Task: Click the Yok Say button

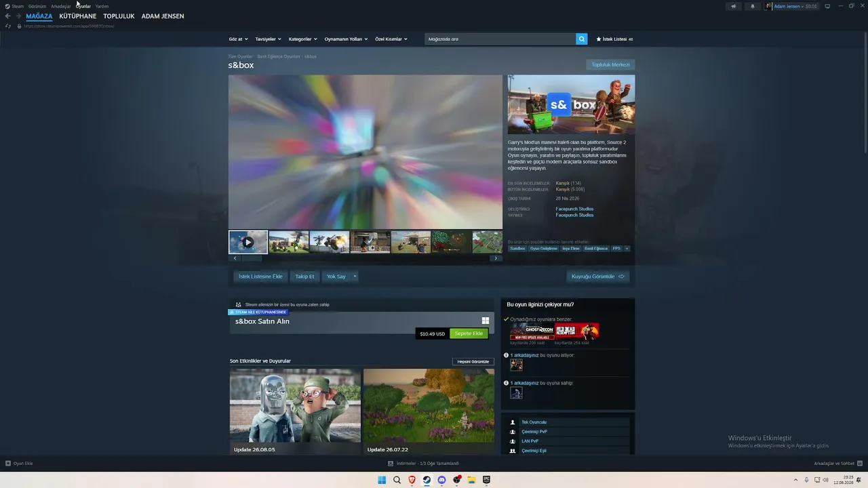Action: click(336, 277)
